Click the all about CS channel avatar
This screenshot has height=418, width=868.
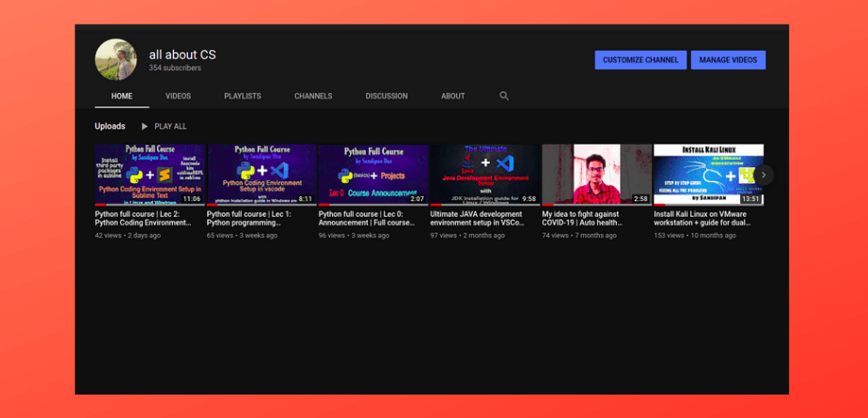(116, 60)
